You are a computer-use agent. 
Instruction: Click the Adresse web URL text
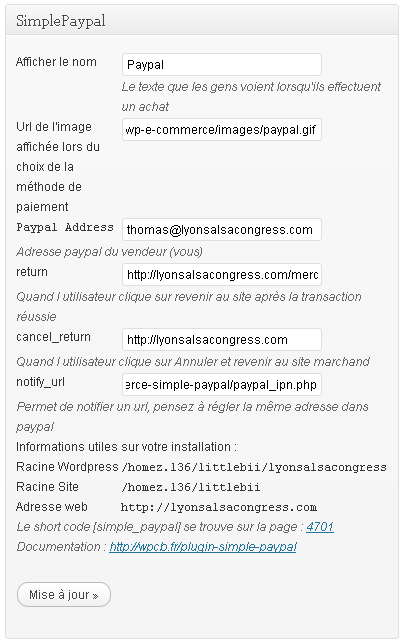[219, 507]
